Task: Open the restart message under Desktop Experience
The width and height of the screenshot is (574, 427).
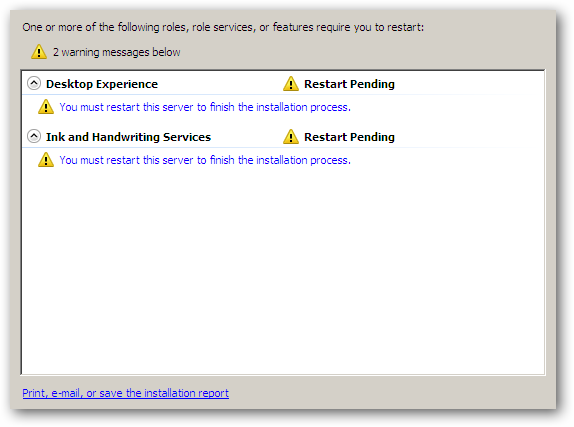Action: click(205, 107)
